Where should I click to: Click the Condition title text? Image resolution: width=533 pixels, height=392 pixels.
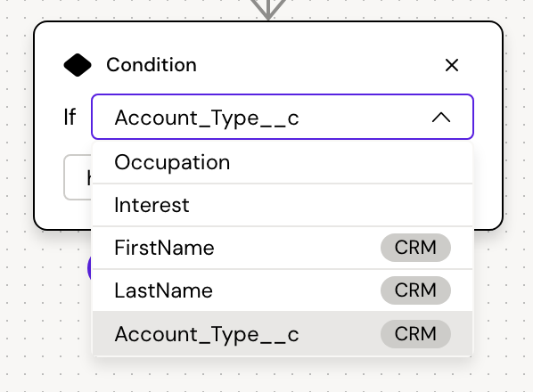[152, 65]
